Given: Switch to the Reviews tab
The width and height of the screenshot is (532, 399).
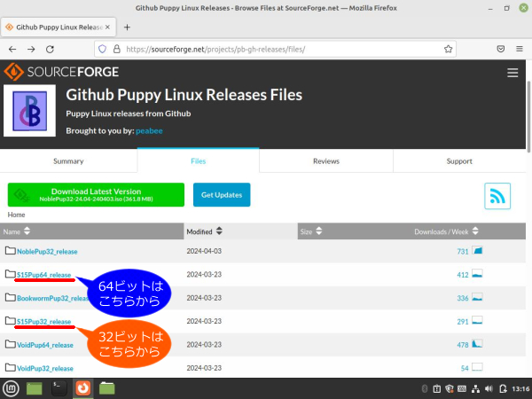Looking at the screenshot, I should (326, 161).
